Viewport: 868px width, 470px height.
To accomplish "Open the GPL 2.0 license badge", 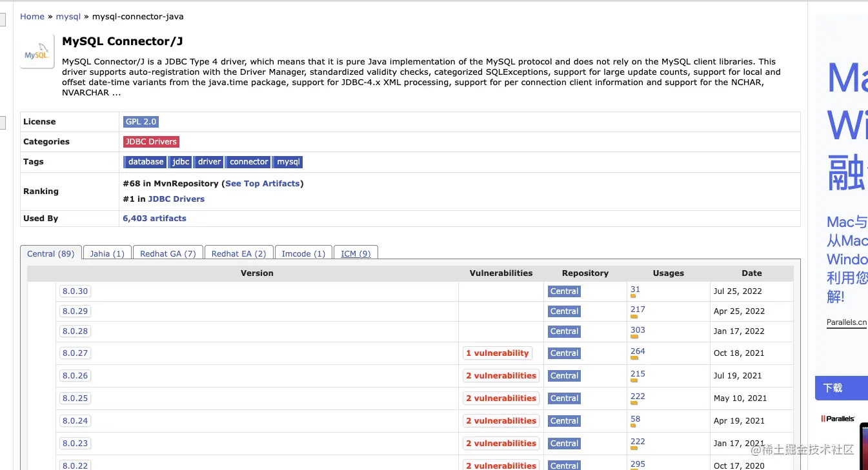I will [141, 122].
